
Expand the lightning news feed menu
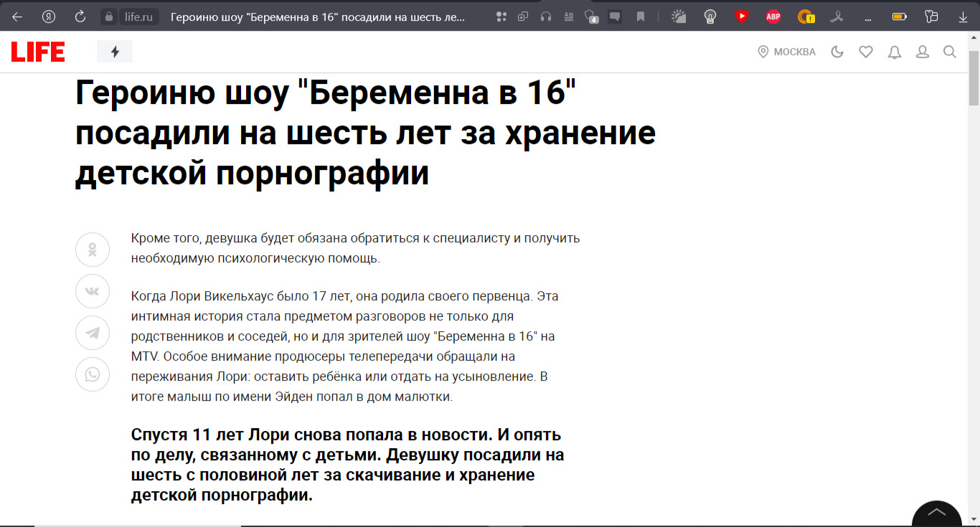(115, 52)
